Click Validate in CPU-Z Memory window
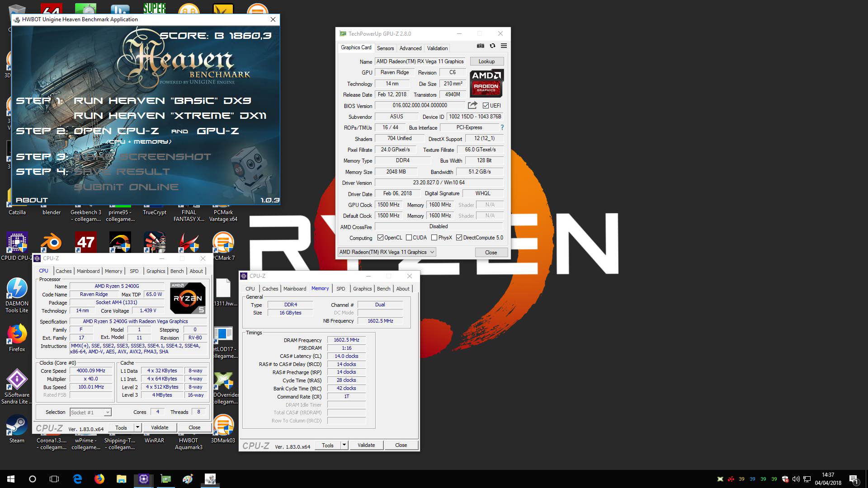 click(366, 445)
